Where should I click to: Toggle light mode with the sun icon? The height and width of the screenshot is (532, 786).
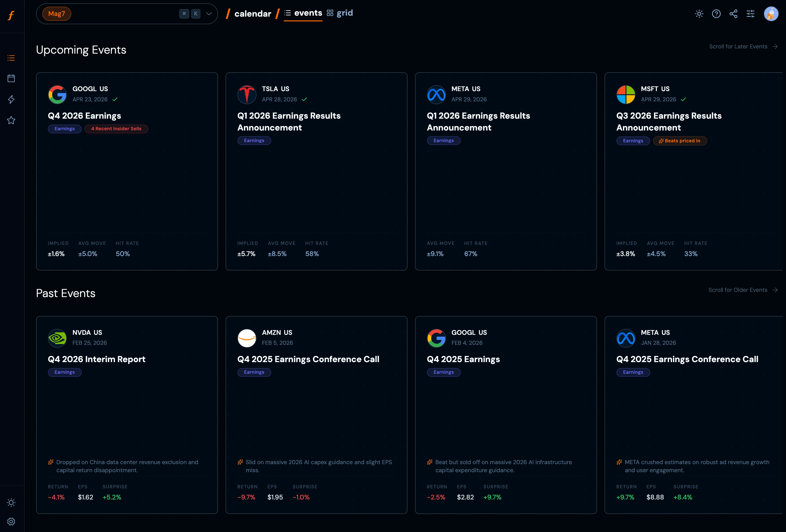pos(699,14)
